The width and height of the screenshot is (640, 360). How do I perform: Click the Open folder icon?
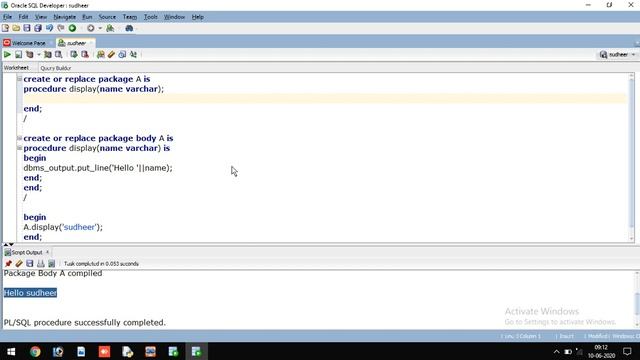[16, 28]
